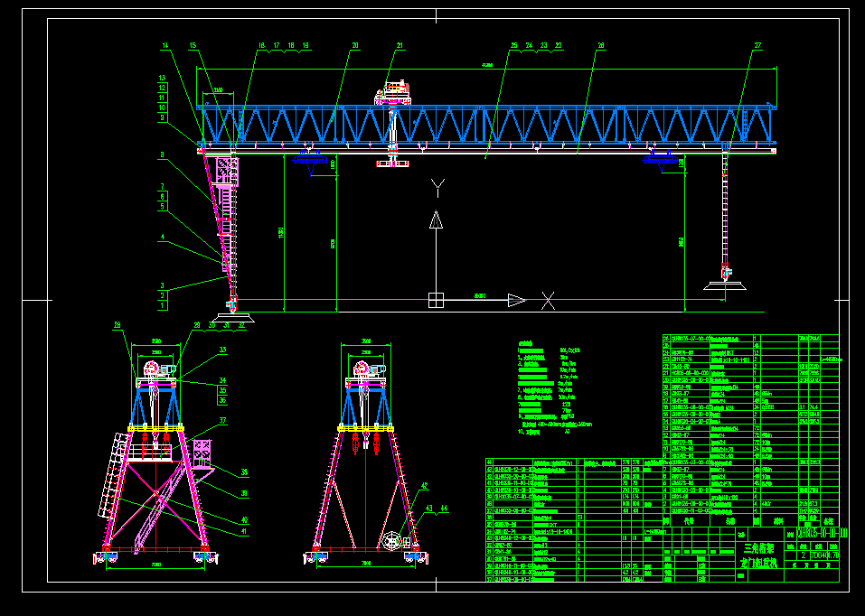Select the UCS origin square marker
The width and height of the screenshot is (865, 616).
[436, 300]
